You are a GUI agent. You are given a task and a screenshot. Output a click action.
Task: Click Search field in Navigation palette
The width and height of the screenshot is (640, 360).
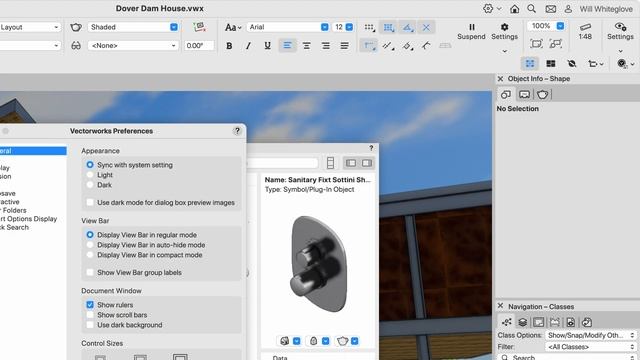coord(567,357)
